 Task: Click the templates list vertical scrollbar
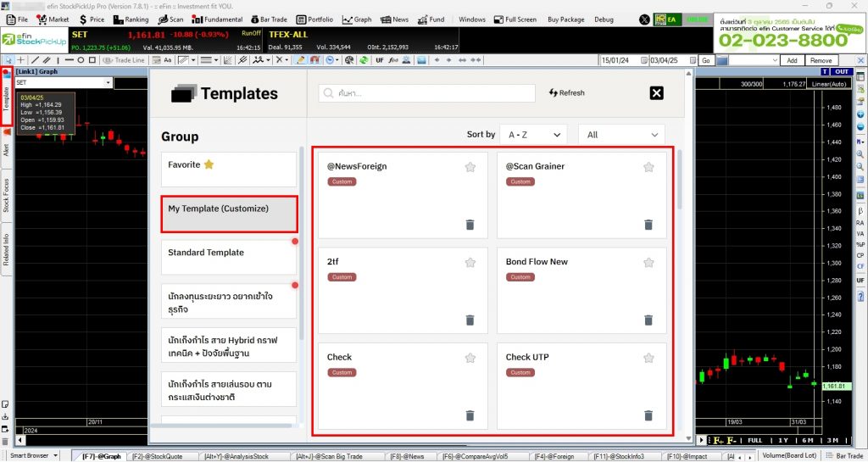pyautogui.click(x=679, y=180)
